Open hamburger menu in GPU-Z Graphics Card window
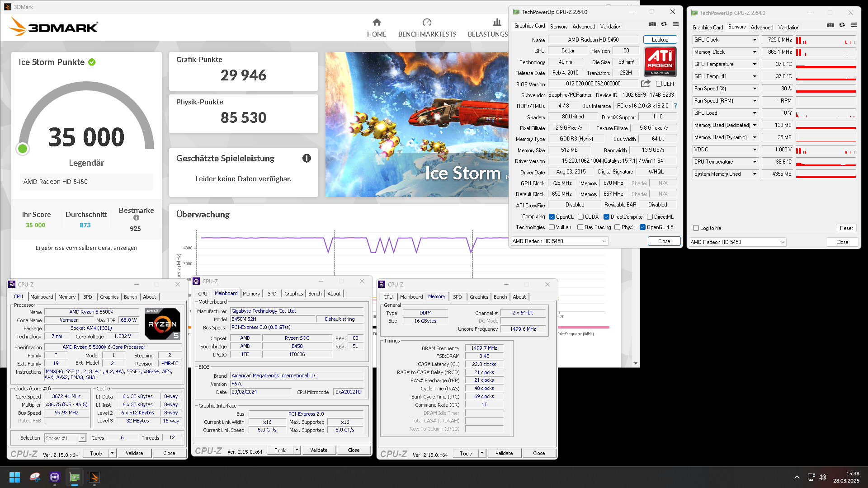Screen dimensions: 868x488 click(675, 24)
